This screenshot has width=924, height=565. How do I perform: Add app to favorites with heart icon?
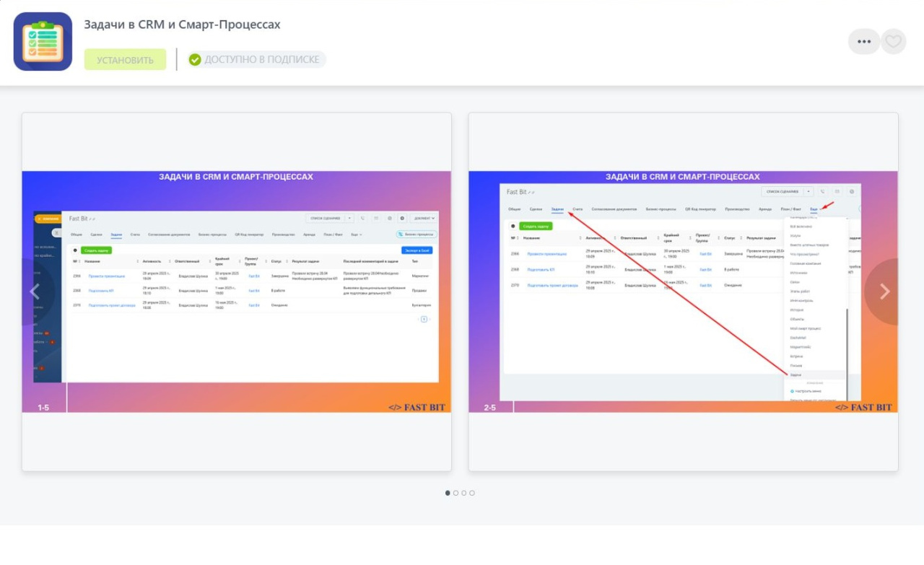pos(894,41)
